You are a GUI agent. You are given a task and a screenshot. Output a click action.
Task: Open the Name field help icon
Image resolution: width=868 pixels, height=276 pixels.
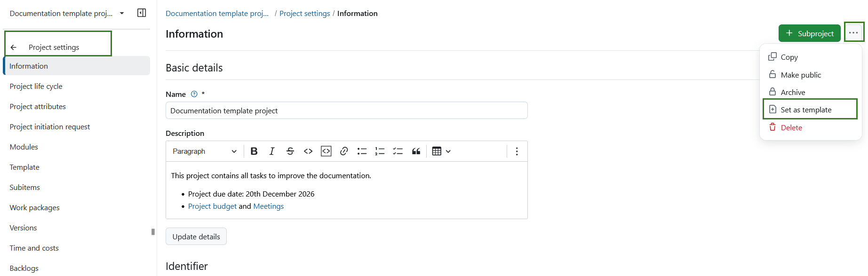click(194, 94)
